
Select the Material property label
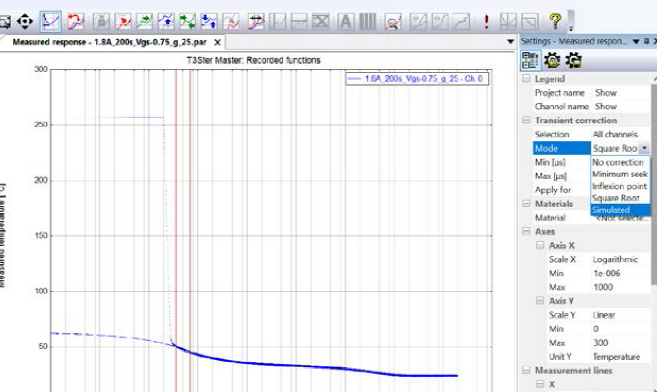550,217
